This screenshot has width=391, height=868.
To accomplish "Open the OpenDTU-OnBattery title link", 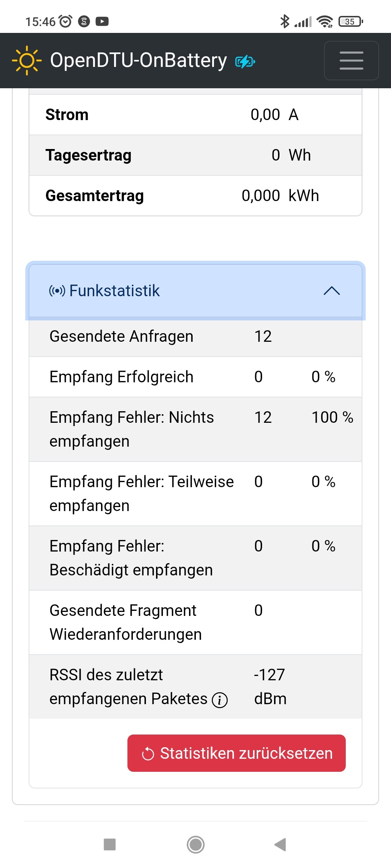I will point(138,60).
